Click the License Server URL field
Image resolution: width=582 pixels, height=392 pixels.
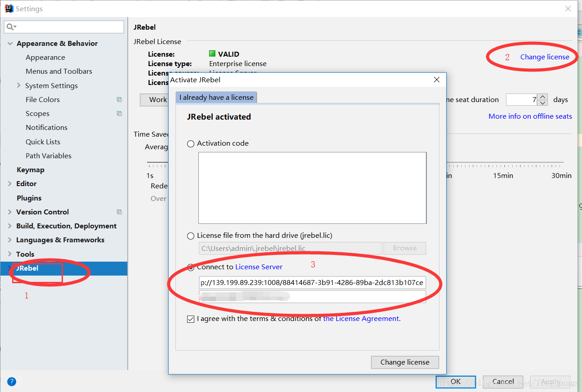312,283
